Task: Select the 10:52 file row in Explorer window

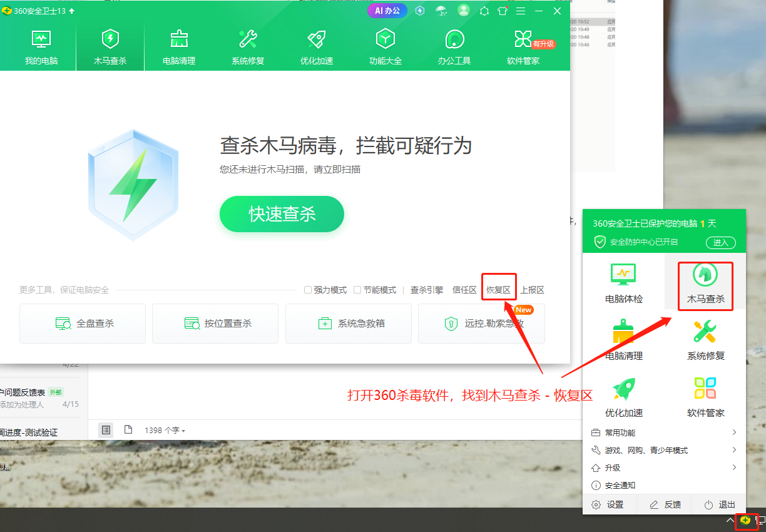Action: pos(592,22)
